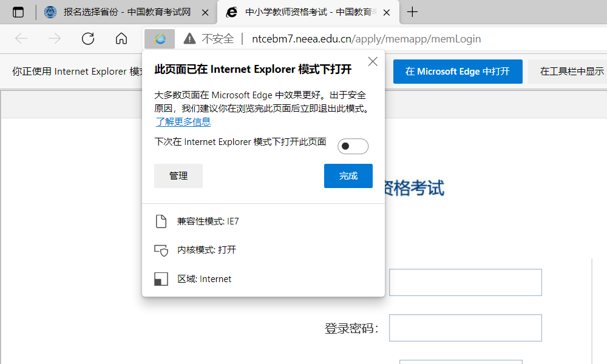Click 在 Microsoft Edge 中打开 button
The width and height of the screenshot is (607, 364).
click(457, 72)
